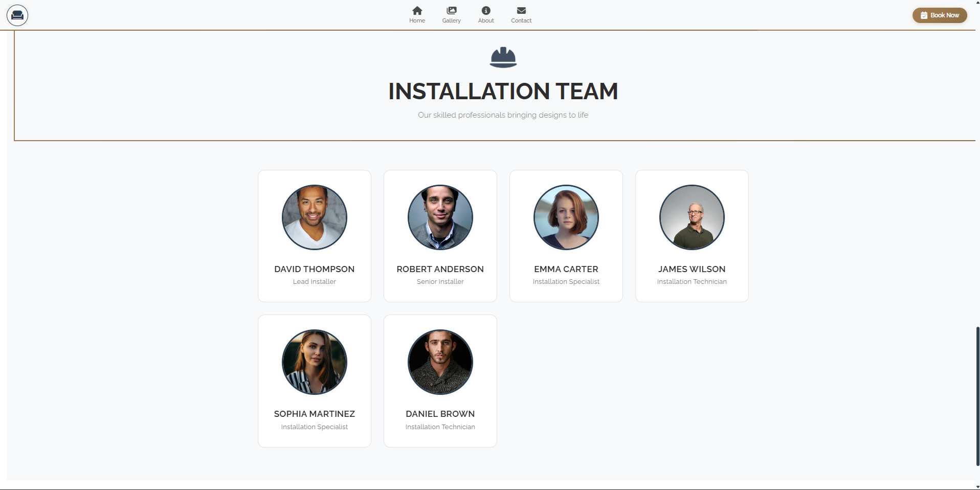
Task: Click the David Thompson name
Action: point(315,269)
